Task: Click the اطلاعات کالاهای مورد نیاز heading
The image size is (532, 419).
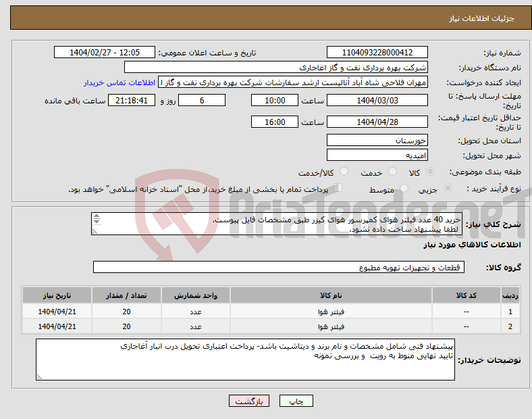Action: [472, 245]
